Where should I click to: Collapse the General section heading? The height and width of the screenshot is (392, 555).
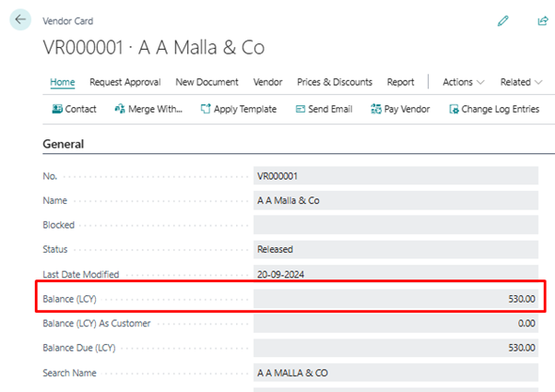tap(64, 144)
